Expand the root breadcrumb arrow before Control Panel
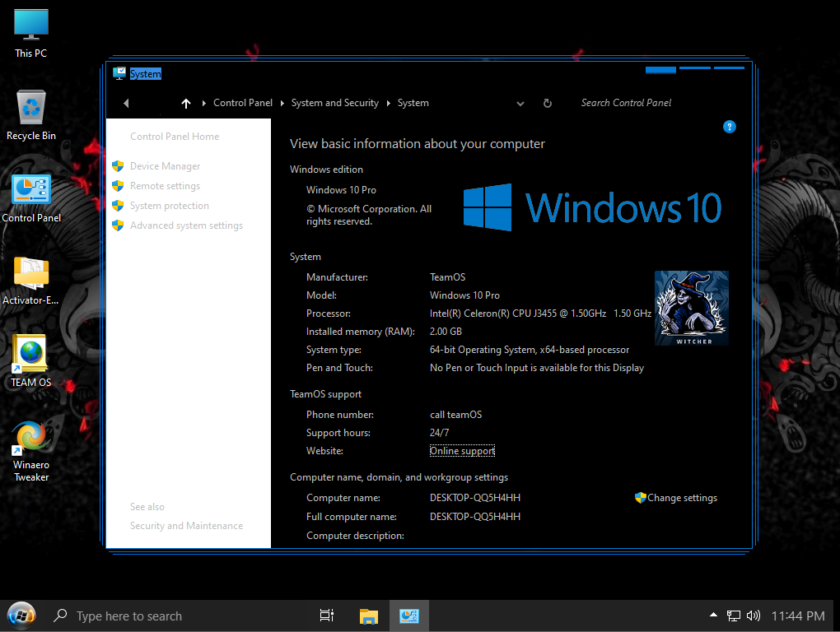The height and width of the screenshot is (632, 840). pyautogui.click(x=204, y=104)
